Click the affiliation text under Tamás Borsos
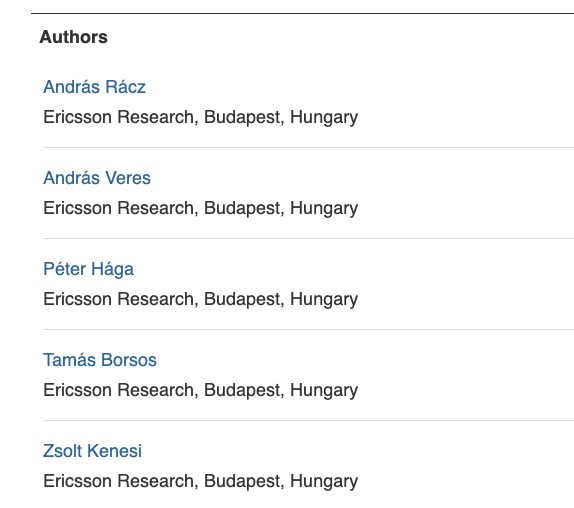The height and width of the screenshot is (508, 574). [201, 390]
